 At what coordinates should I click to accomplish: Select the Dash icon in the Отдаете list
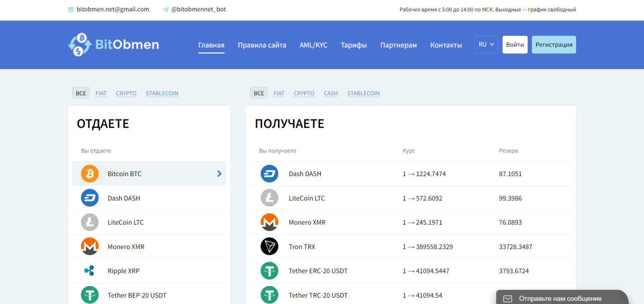pyautogui.click(x=90, y=198)
